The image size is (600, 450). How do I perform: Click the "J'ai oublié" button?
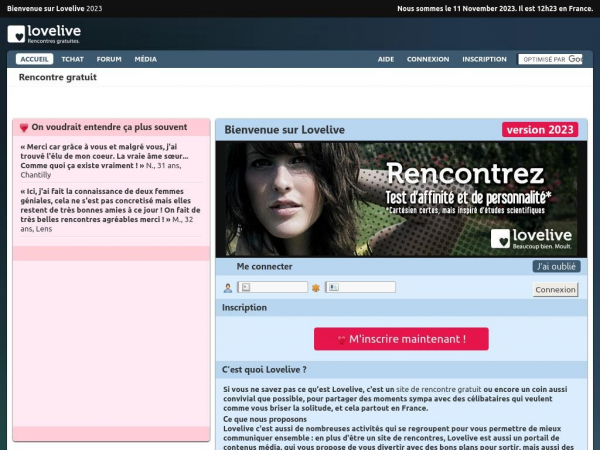pyautogui.click(x=556, y=267)
